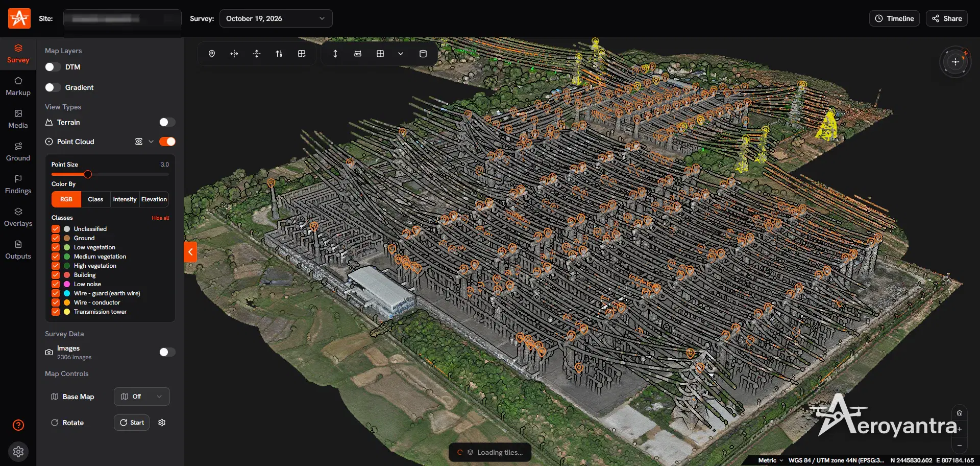Image resolution: width=980 pixels, height=466 pixels.
Task: Expand the Point Cloud options chevron
Action: (151, 142)
